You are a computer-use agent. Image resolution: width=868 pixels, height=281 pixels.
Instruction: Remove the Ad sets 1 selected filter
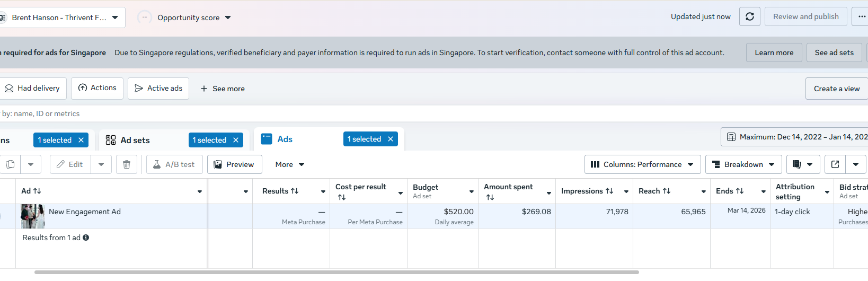[236, 140]
